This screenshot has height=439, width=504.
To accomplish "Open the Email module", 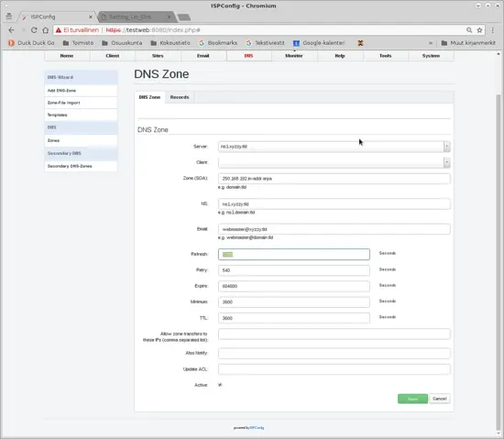I will (x=203, y=56).
